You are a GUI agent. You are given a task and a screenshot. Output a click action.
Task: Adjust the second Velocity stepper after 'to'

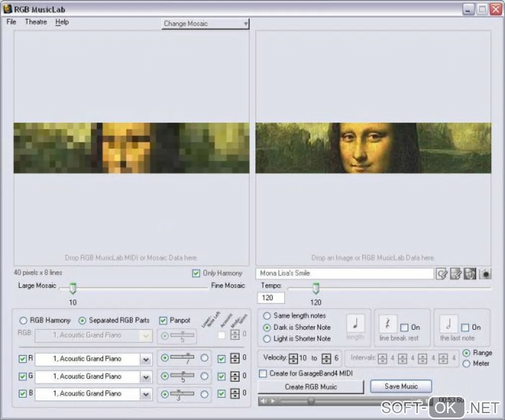pyautogui.click(x=326, y=358)
